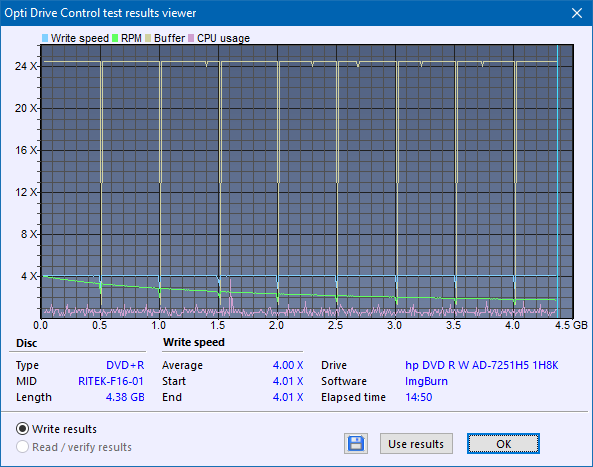Click the green RPM legend swatch
Image resolution: width=593 pixels, height=467 pixels.
(115, 38)
